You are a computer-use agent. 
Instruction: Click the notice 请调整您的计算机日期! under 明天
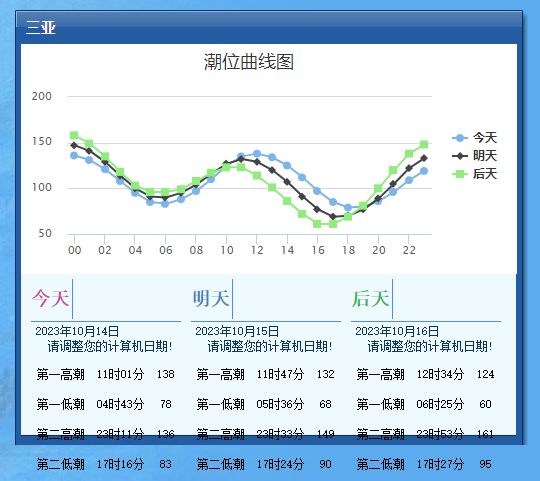click(270, 346)
